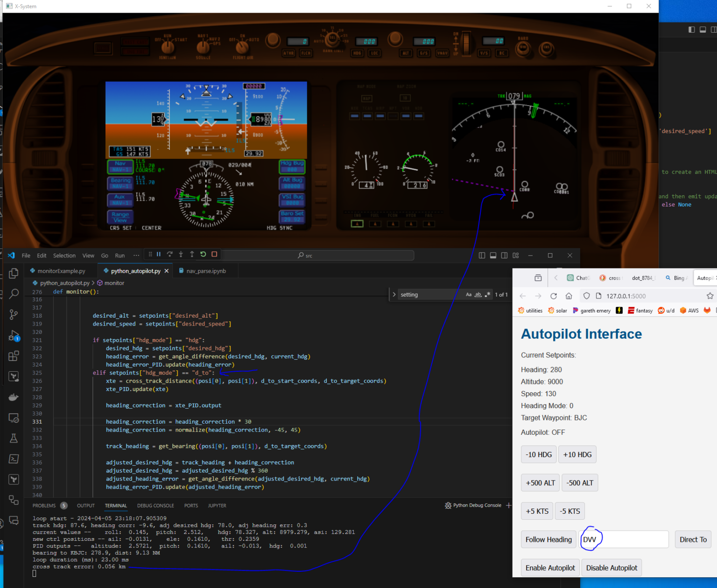Open the Run and Debug view
The image size is (717, 588).
click(14, 335)
